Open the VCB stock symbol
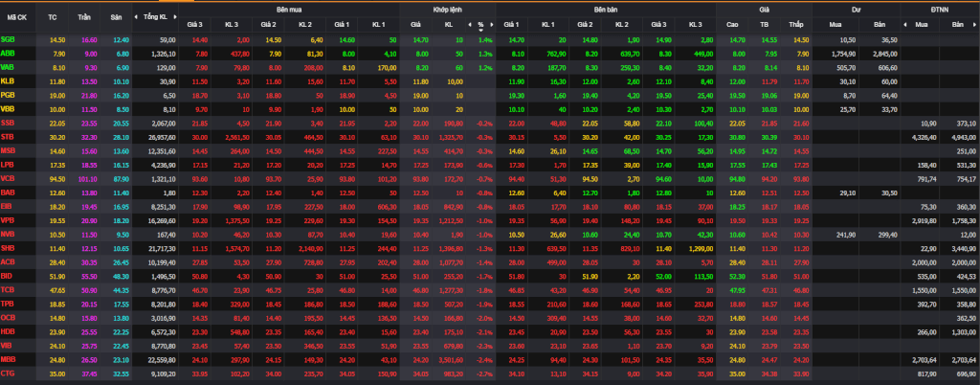Image resolution: width=980 pixels, height=385 pixels. pyautogui.click(x=8, y=179)
